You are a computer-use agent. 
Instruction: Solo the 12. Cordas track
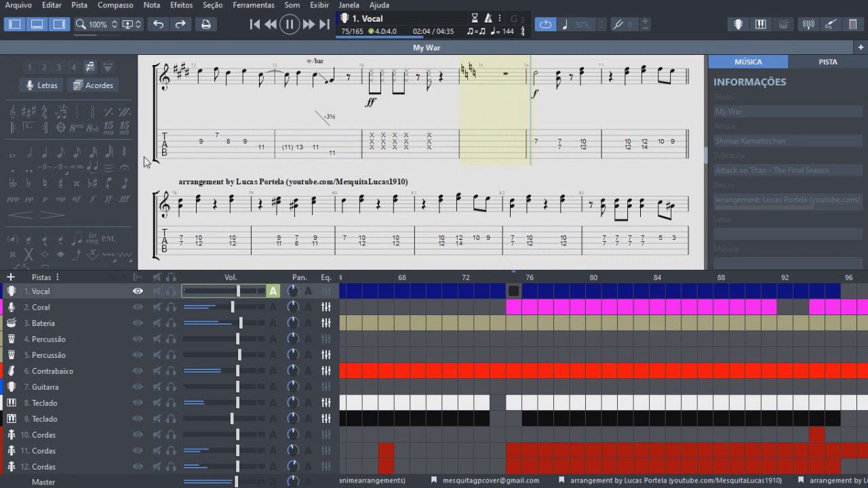pyautogui.click(x=171, y=466)
